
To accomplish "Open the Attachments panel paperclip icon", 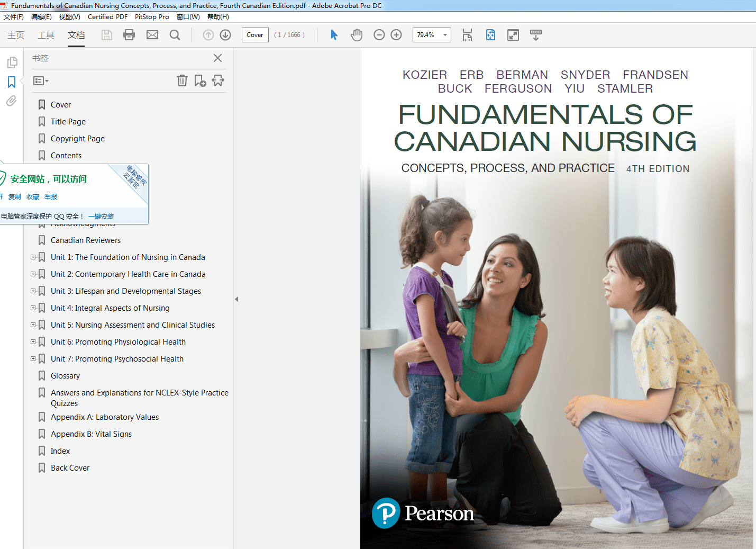I will click(12, 101).
